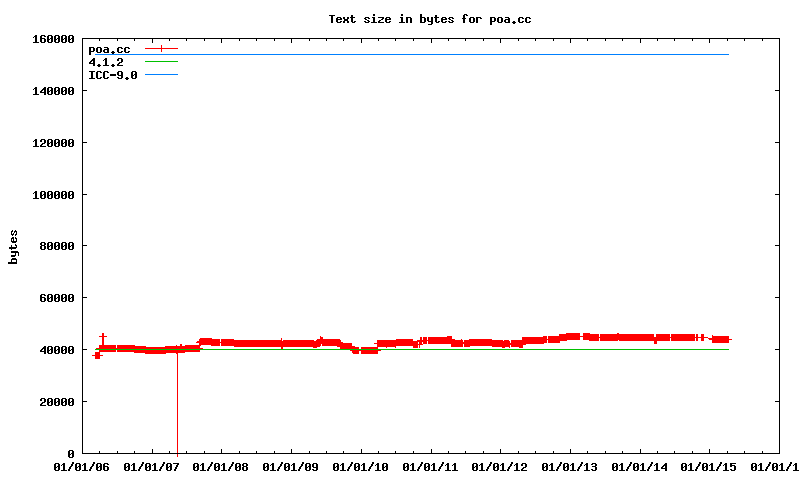Click the red poa.cc legend marker
Viewport: 800px width, 480px height.
click(x=161, y=48)
